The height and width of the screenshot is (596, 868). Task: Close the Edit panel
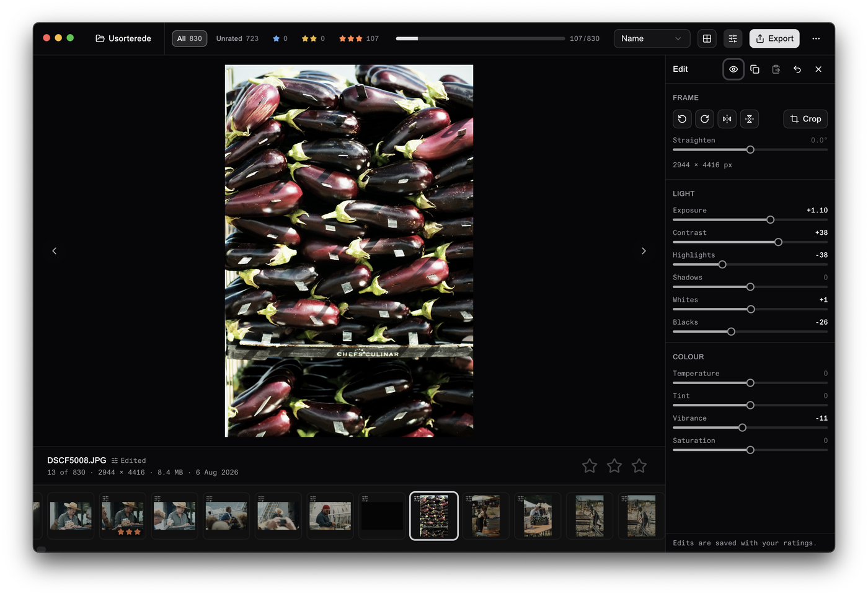(818, 69)
